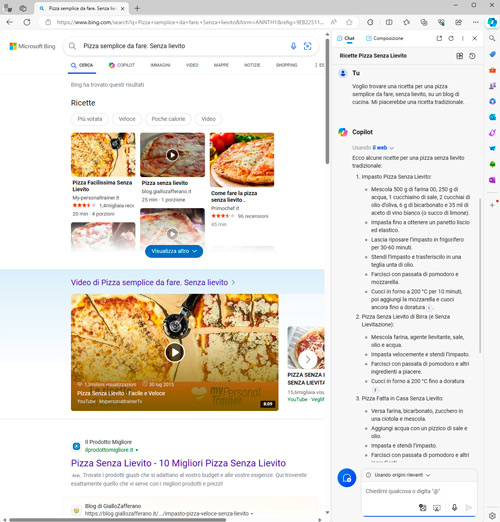Switch to NOTIZIE search tab
The width and height of the screenshot is (500, 522).
pyautogui.click(x=252, y=65)
